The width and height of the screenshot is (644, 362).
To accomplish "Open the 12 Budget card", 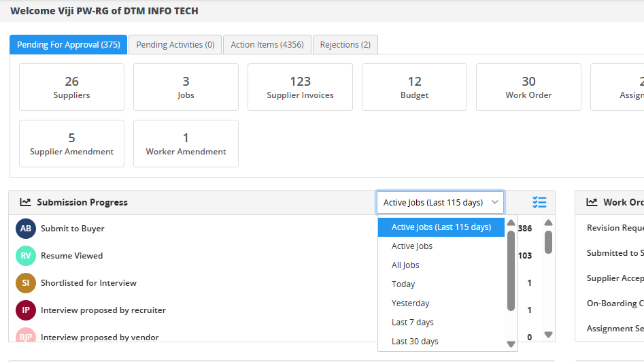I will click(414, 87).
